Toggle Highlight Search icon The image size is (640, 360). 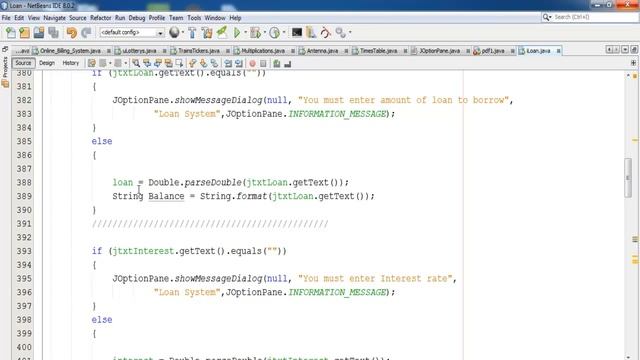[x=168, y=63]
